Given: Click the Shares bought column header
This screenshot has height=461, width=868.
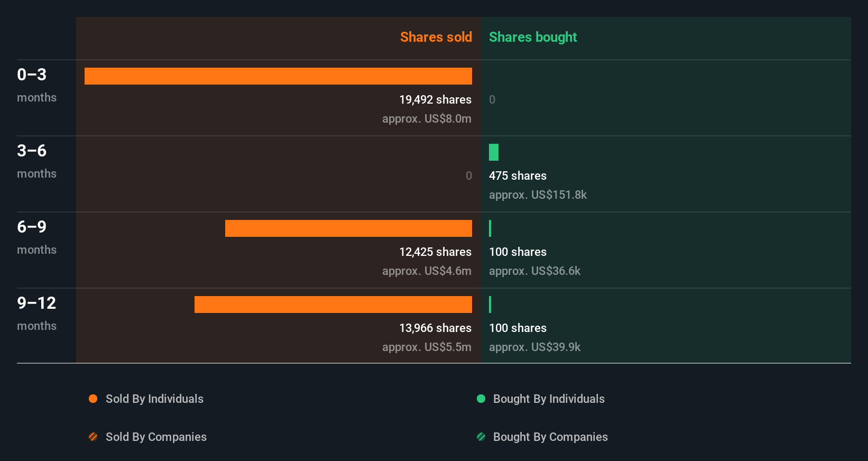Looking at the screenshot, I should pyautogui.click(x=533, y=37).
